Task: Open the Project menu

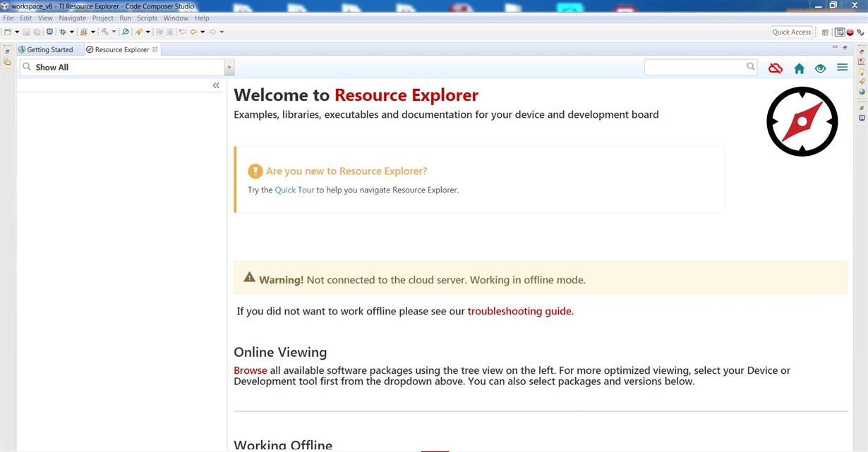Action: click(103, 18)
